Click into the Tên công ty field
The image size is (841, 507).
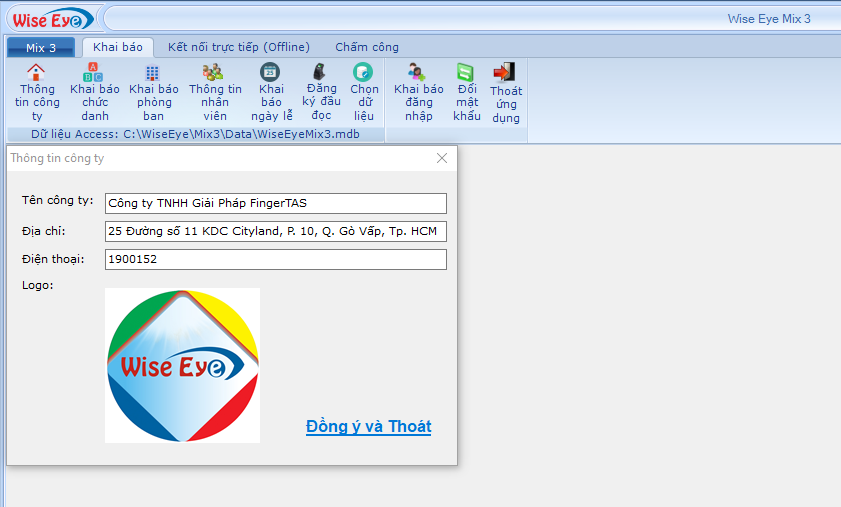point(275,203)
